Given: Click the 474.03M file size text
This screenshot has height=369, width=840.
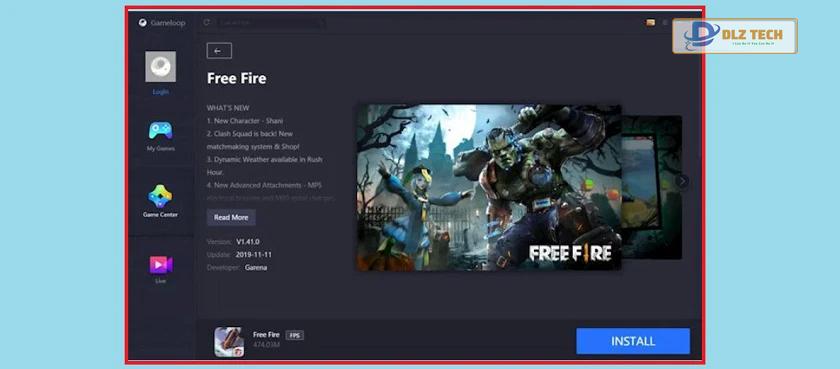Looking at the screenshot, I should (x=266, y=344).
